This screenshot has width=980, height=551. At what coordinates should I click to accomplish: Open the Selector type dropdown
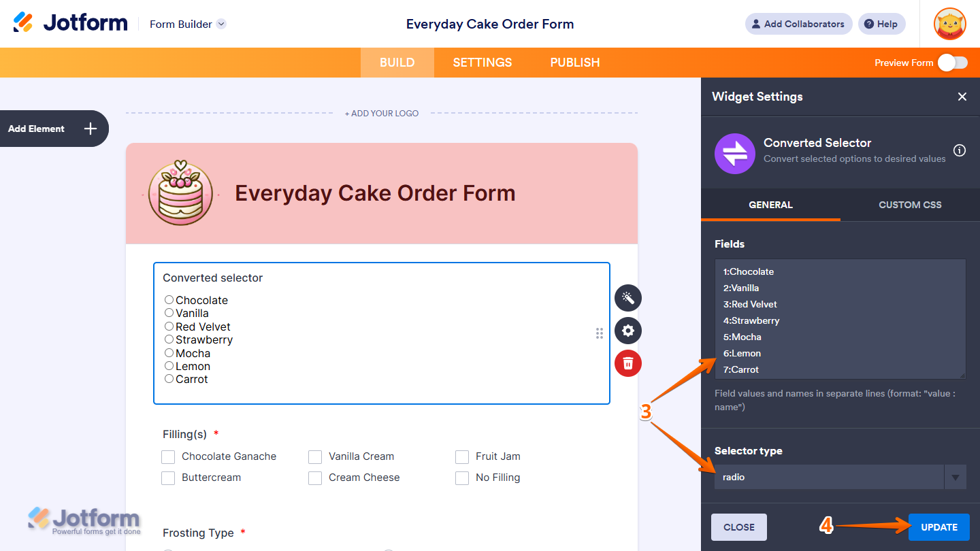(955, 477)
